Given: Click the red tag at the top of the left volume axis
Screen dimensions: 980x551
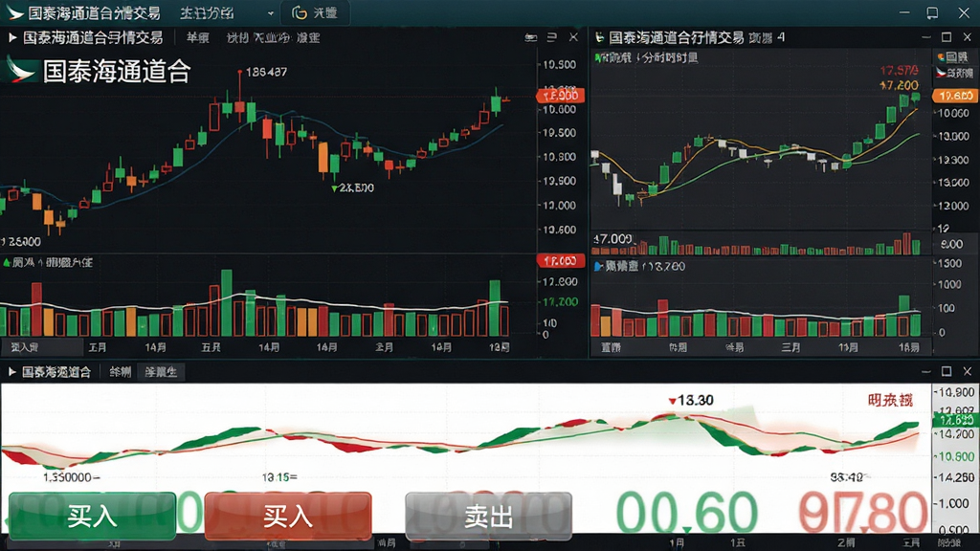Looking at the screenshot, I should click(561, 260).
